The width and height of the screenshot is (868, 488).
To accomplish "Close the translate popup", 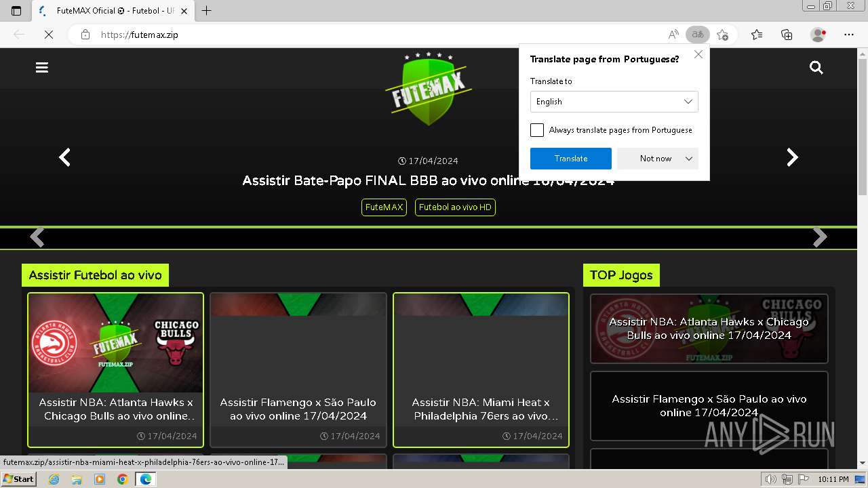I will 698,54.
